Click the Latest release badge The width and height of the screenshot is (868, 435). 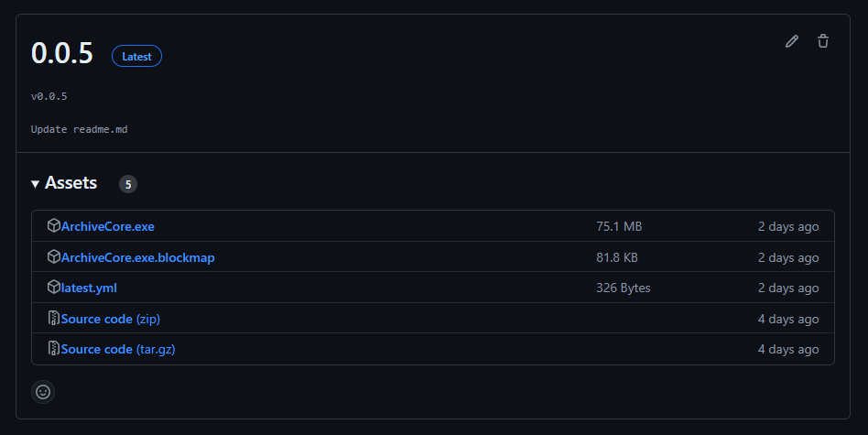tap(136, 56)
